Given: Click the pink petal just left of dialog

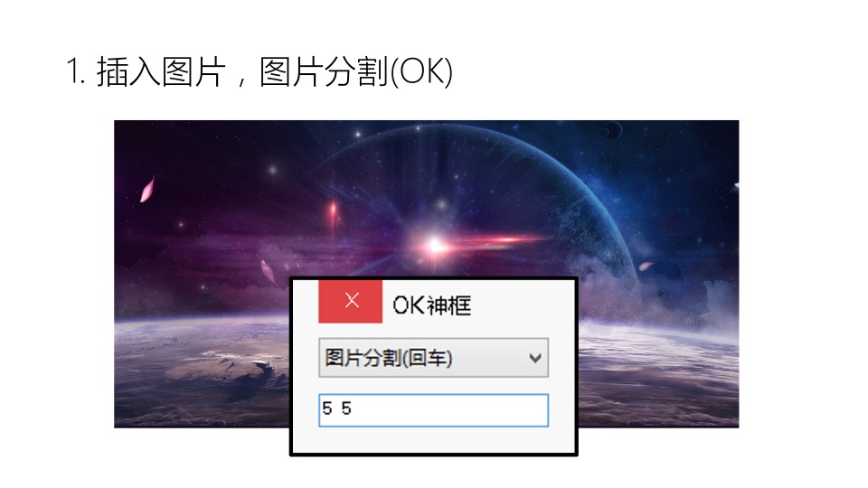Looking at the screenshot, I should click(269, 272).
